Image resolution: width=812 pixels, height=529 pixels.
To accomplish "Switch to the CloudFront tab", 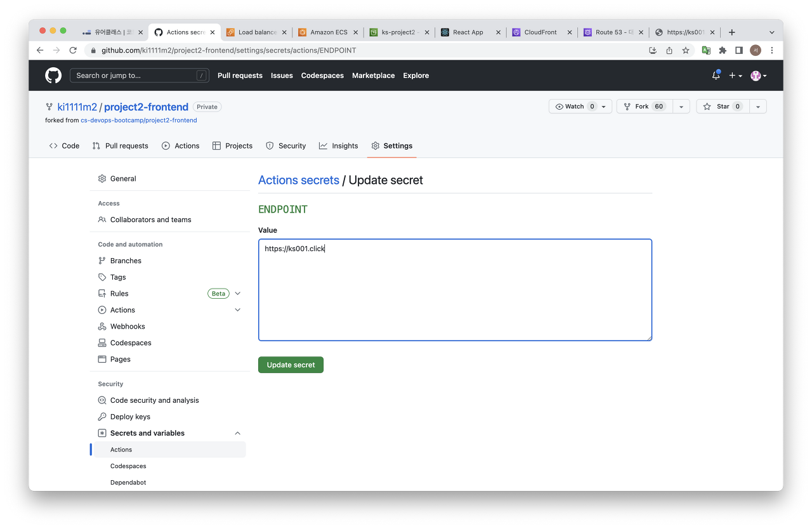I will [x=542, y=32].
